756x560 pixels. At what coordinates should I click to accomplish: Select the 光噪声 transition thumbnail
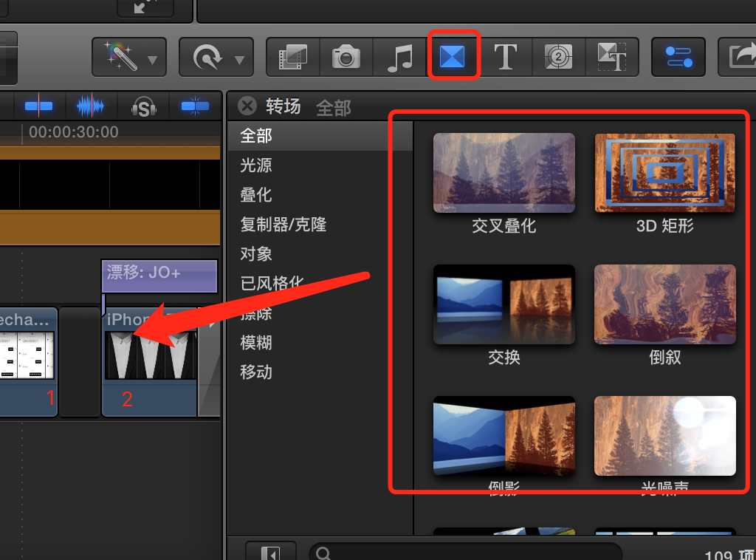(x=665, y=436)
